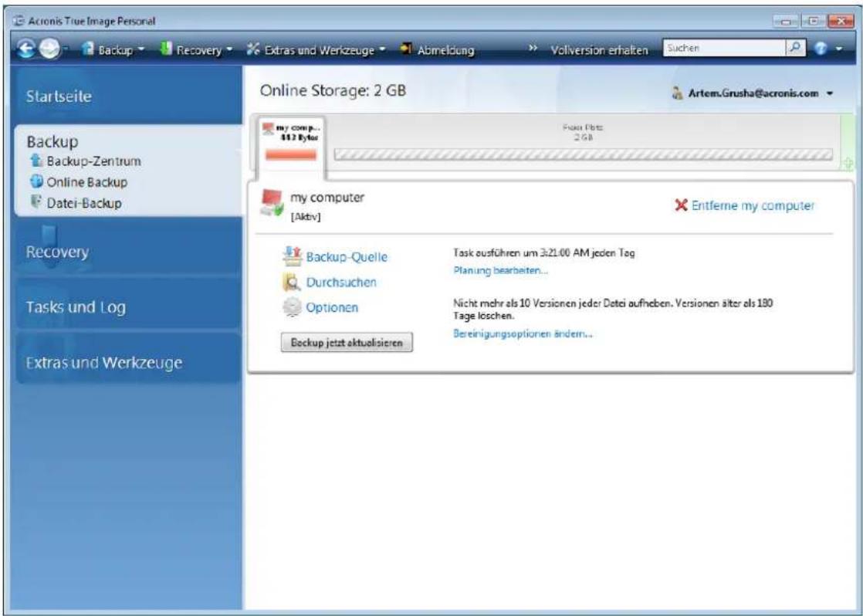This screenshot has height=616, width=863.
Task: Click the Optionen gear icon
Action: [x=292, y=307]
